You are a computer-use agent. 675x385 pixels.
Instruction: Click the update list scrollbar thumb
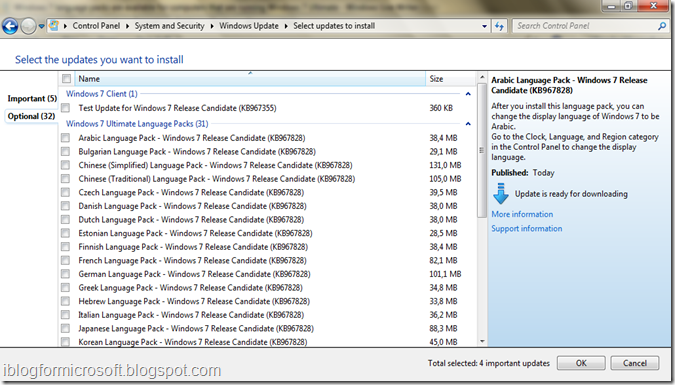[482, 150]
